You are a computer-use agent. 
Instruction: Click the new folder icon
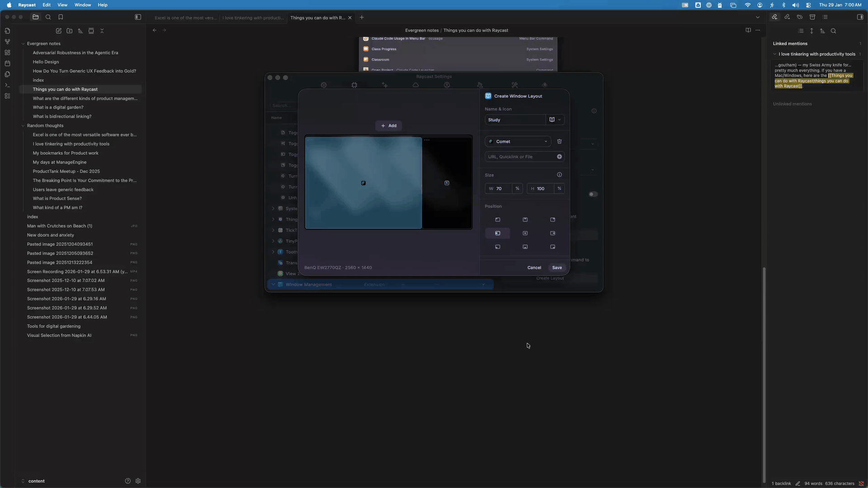pyautogui.click(x=70, y=31)
